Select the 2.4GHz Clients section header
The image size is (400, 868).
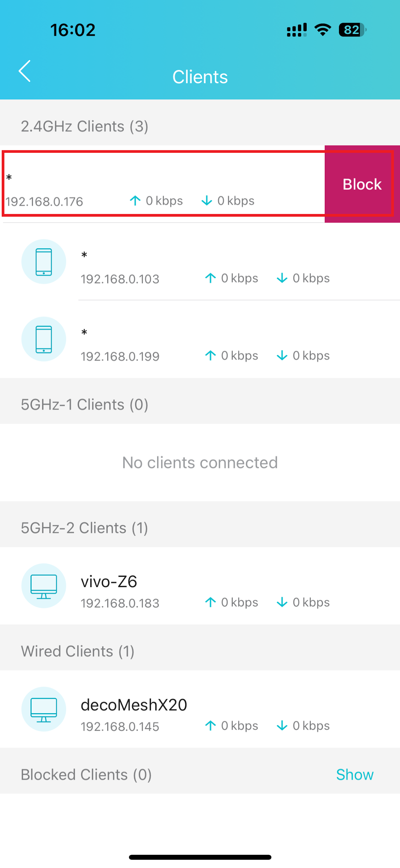point(84,126)
